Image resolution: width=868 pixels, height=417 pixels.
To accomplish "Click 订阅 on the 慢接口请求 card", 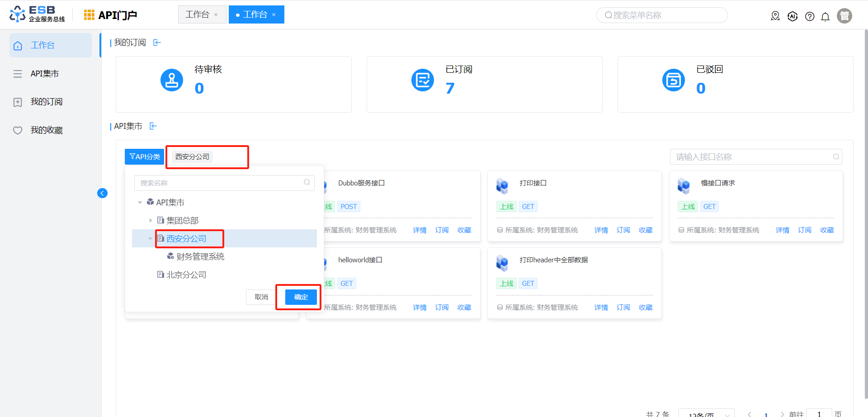I will [x=805, y=230].
